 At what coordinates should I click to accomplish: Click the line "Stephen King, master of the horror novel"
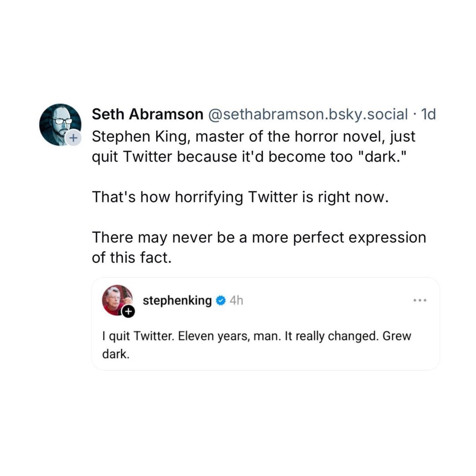(253, 136)
